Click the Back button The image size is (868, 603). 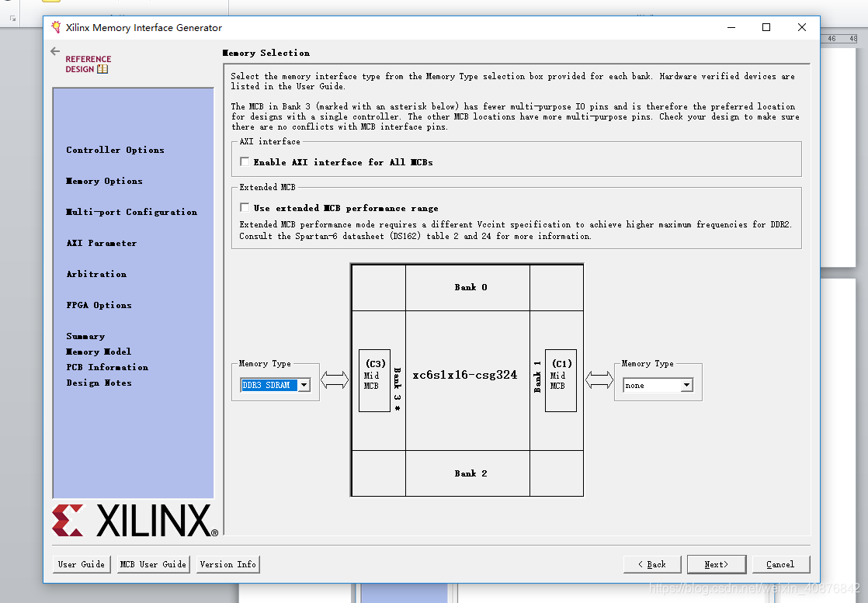tap(652, 564)
